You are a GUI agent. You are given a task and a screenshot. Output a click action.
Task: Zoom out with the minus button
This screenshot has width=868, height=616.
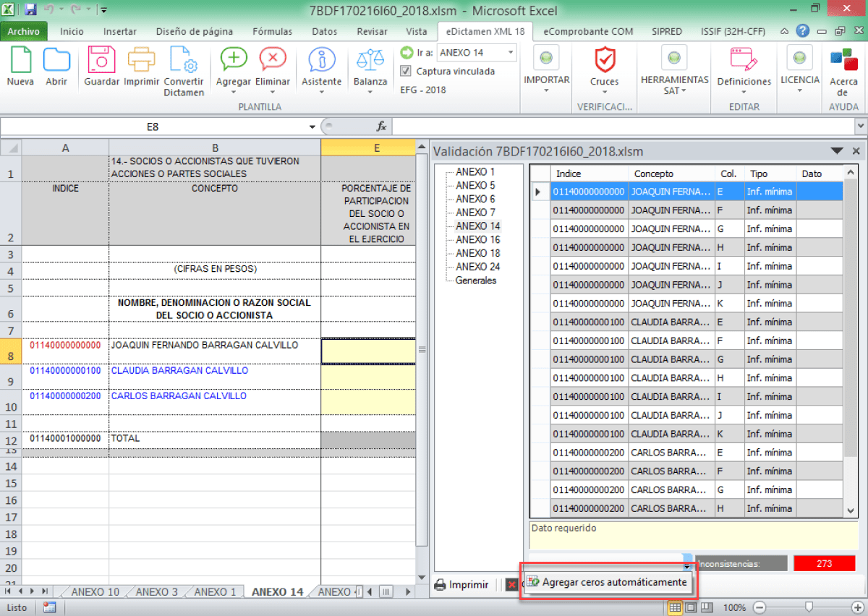(x=758, y=607)
